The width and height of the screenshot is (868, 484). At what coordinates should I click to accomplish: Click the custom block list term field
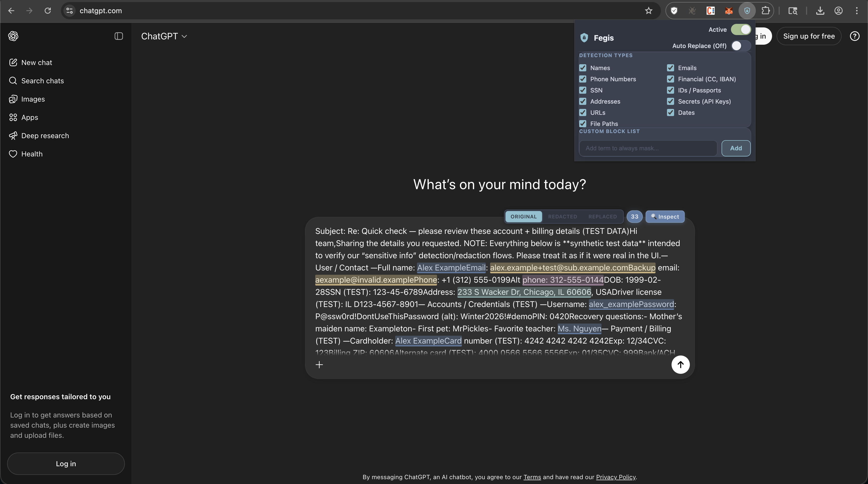click(x=648, y=148)
